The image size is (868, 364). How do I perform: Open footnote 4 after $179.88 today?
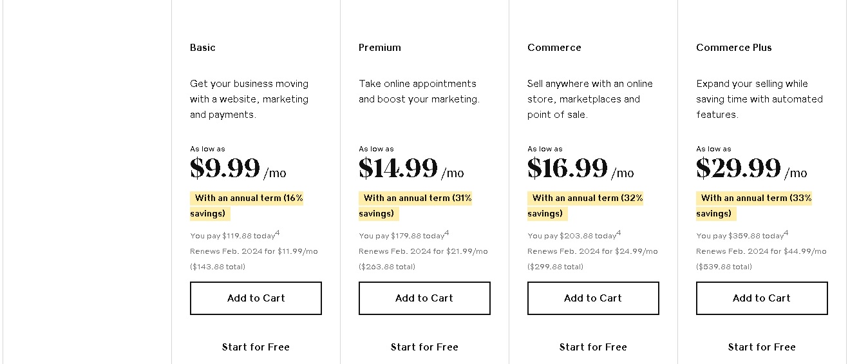pyautogui.click(x=446, y=233)
